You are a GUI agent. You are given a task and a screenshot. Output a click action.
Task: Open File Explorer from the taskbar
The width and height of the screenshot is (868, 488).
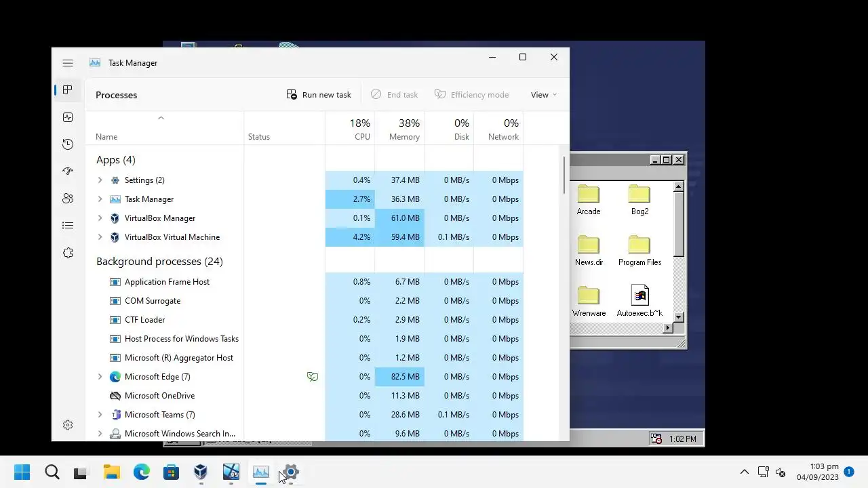112,472
